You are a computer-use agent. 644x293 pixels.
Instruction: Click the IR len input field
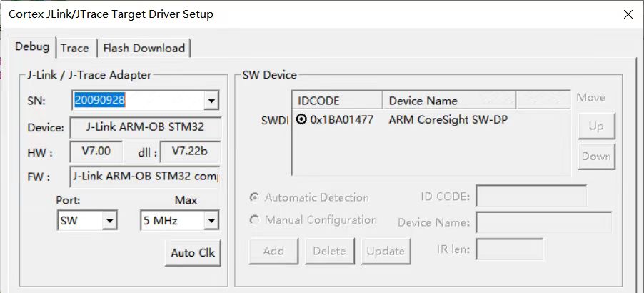coord(509,249)
